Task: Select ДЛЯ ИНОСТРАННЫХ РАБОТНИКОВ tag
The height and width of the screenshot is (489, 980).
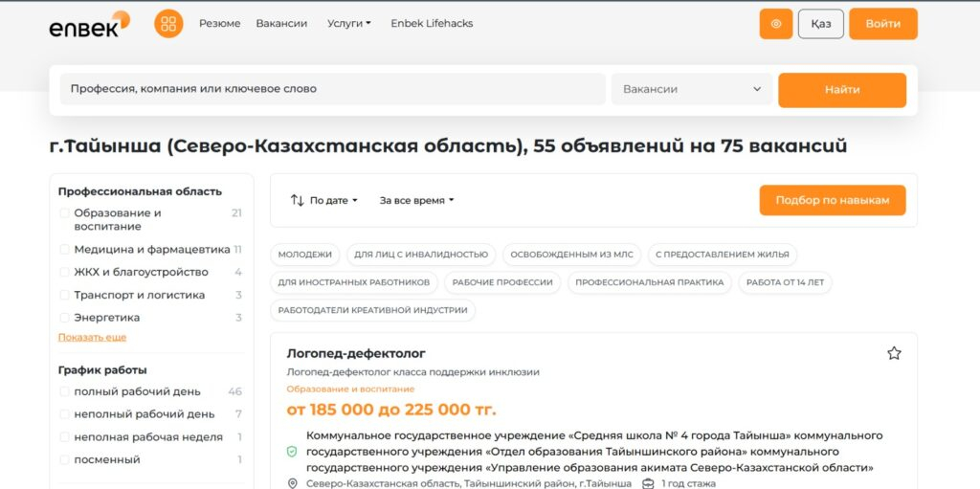Action: 354,282
